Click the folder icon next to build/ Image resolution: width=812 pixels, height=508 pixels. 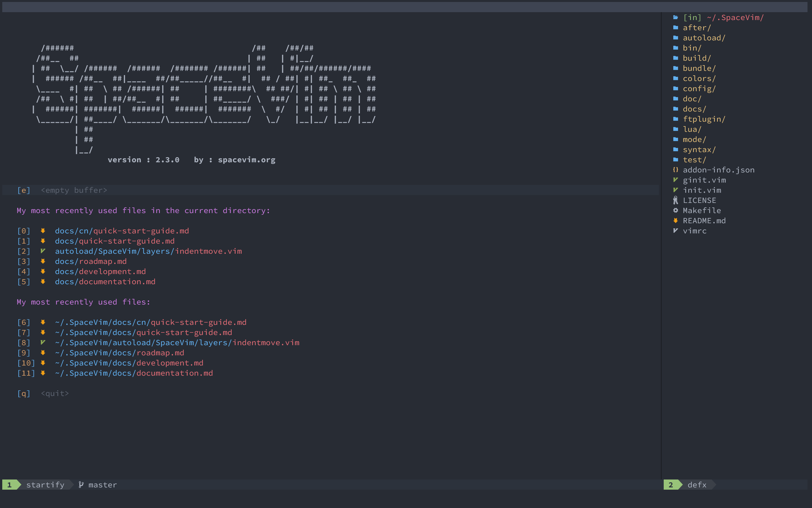(x=676, y=58)
